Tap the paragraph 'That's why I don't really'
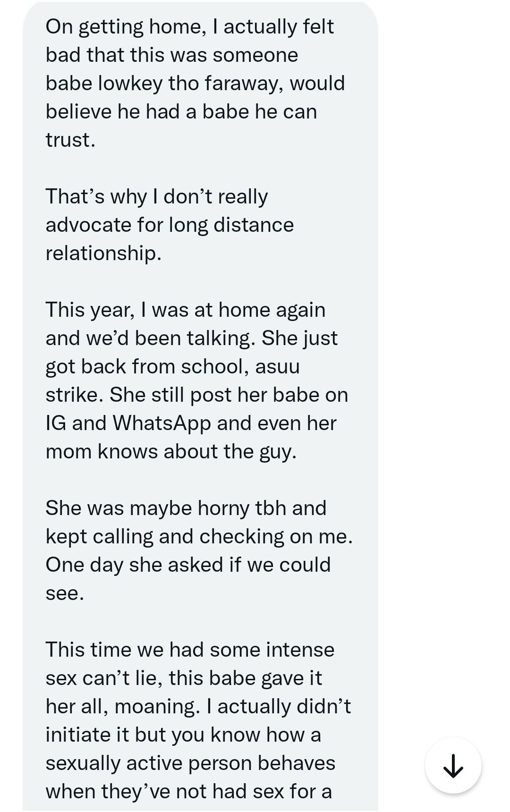This screenshot has height=812, width=510. (170, 225)
